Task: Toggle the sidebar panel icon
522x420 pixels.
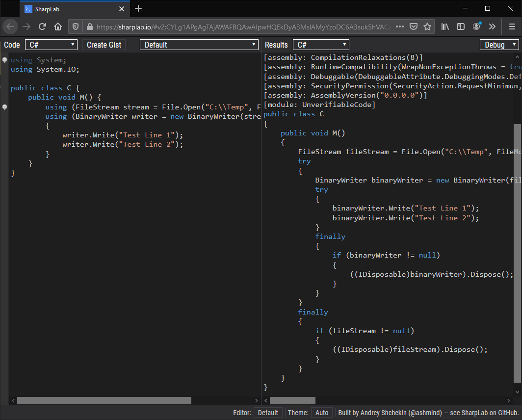Action: [461, 26]
